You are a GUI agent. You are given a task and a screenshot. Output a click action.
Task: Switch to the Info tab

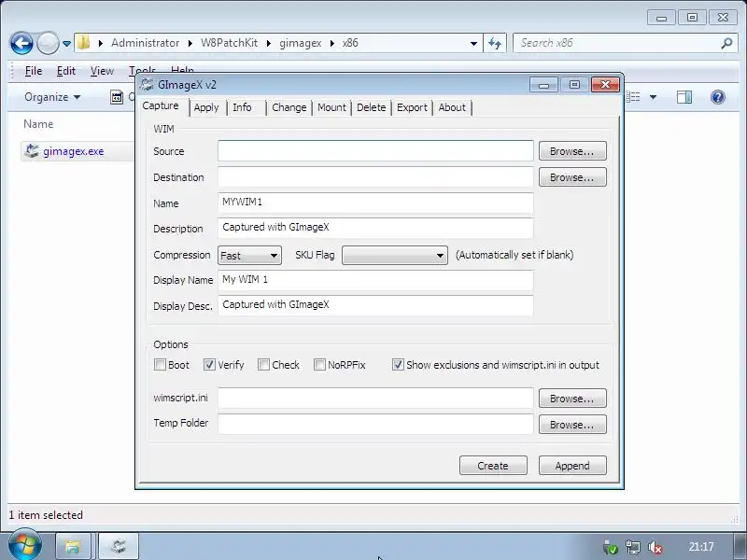pos(242,107)
